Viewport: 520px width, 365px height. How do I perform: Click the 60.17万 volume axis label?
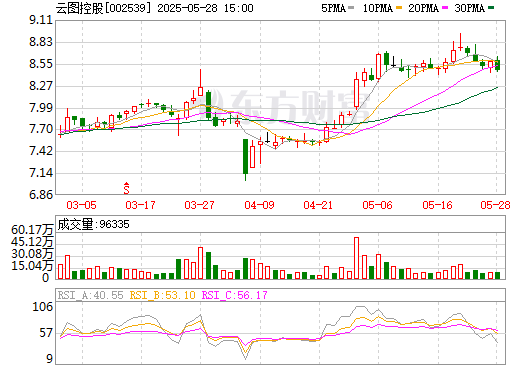tap(32, 230)
